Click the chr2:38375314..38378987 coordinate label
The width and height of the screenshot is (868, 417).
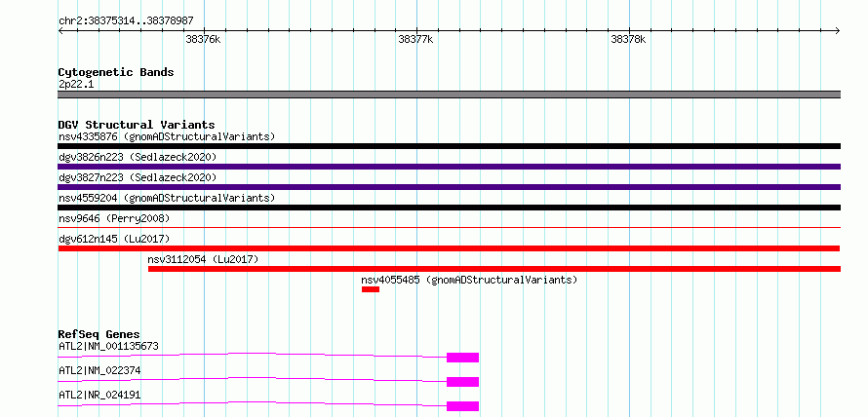[126, 21]
